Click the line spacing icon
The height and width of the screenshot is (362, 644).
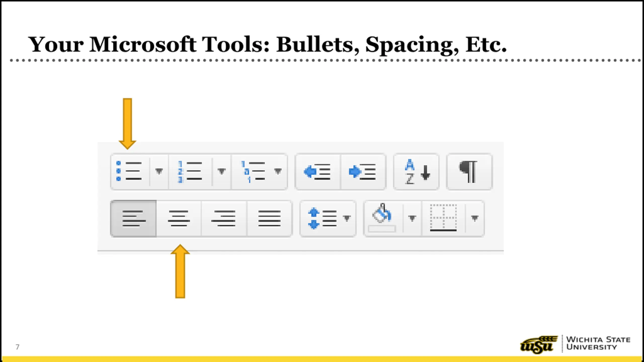click(322, 219)
